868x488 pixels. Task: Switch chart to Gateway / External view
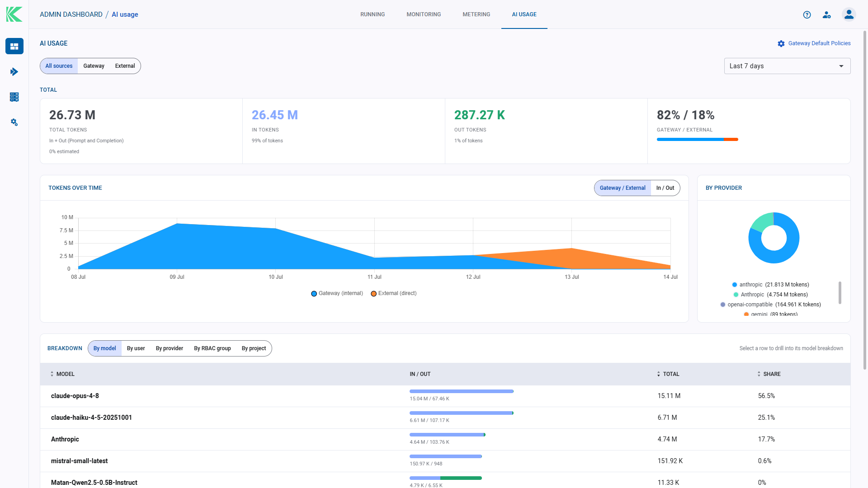[x=623, y=188]
